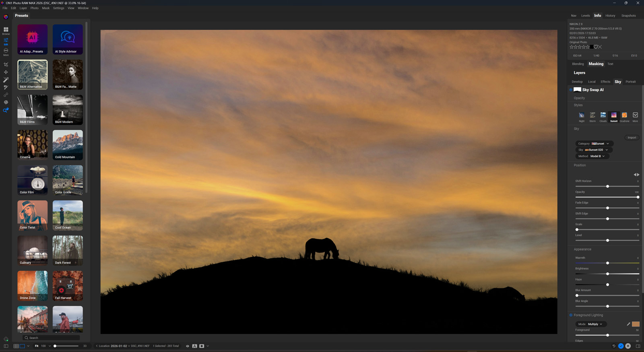Image resolution: width=644 pixels, height=352 pixels.
Task: Switch to the Edit module icon
Action: [x=6, y=41]
